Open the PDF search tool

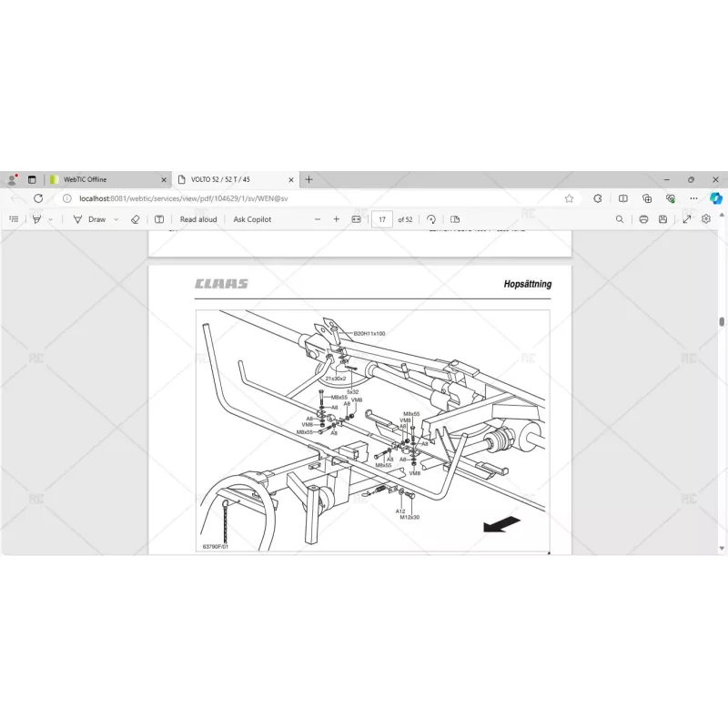pyautogui.click(x=620, y=219)
